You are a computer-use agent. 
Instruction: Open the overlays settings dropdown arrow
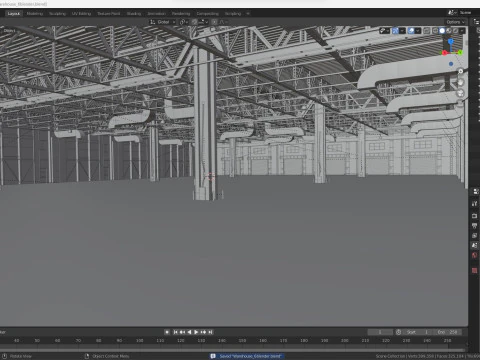click(x=418, y=31)
